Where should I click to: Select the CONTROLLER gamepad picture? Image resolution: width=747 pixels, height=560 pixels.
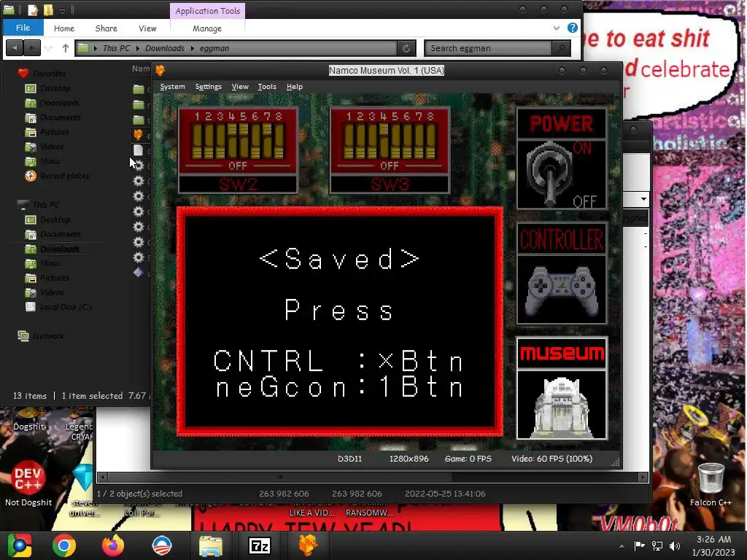click(x=562, y=290)
